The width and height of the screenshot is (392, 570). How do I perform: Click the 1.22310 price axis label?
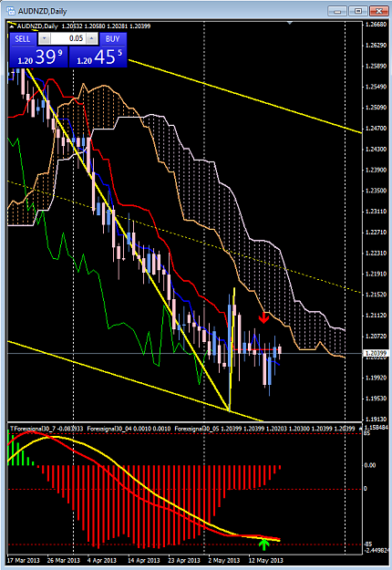point(376,253)
